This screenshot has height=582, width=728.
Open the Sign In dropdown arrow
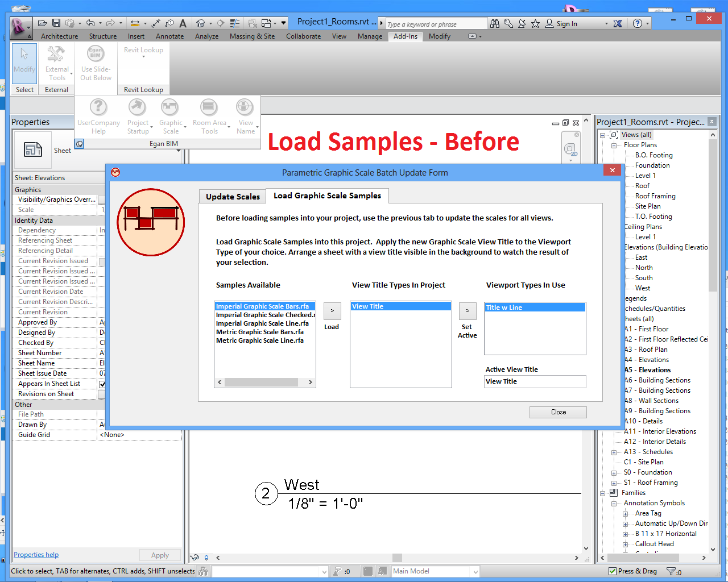pyautogui.click(x=606, y=24)
